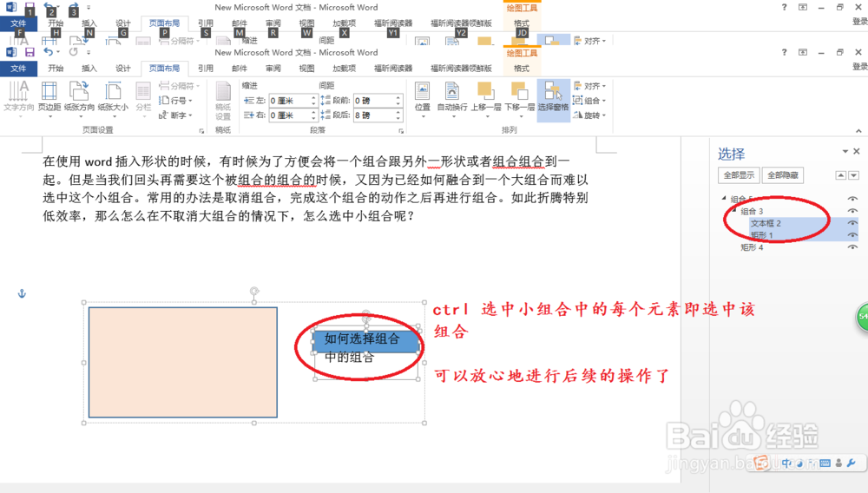The height and width of the screenshot is (493, 868).
Task: Collapse the 组合 3 tree node triangle
Action: tap(734, 210)
